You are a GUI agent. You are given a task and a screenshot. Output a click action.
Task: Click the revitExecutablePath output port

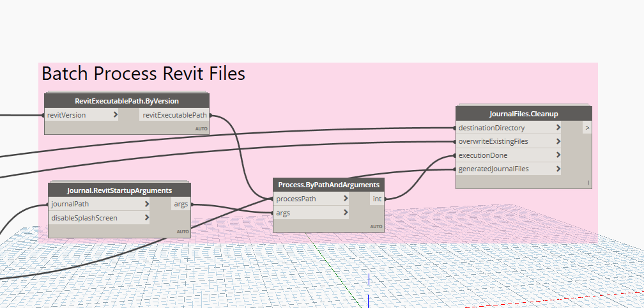pos(174,115)
